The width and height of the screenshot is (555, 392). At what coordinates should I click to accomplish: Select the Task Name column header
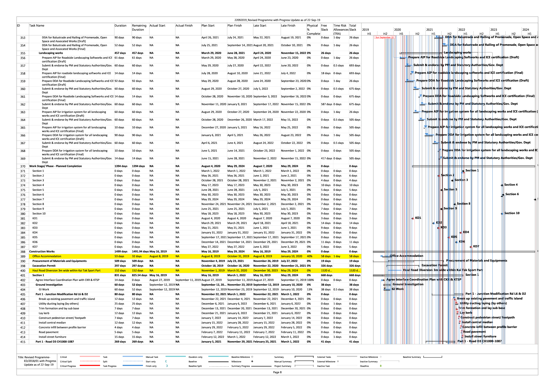pyautogui.click(x=37, y=26)
